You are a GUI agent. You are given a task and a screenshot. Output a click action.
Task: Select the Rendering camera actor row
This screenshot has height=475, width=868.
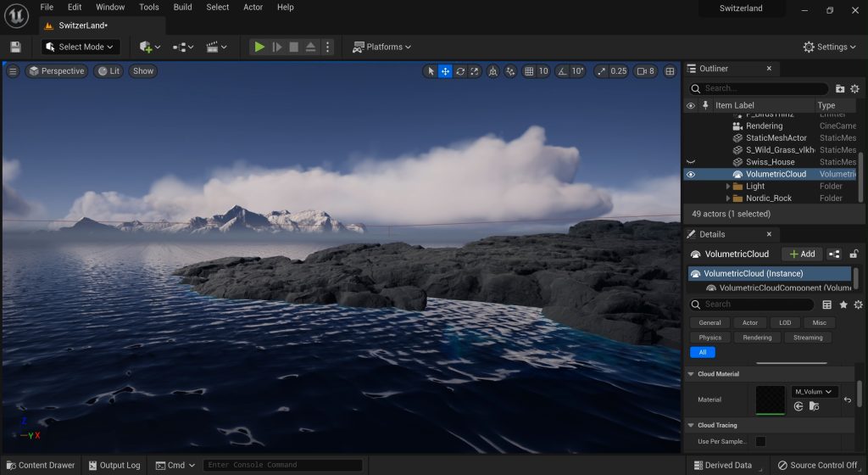point(764,126)
